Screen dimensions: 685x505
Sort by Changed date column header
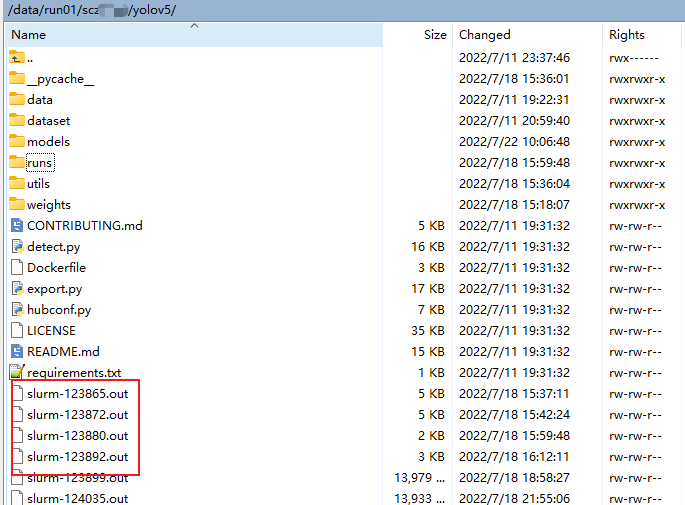pos(485,35)
